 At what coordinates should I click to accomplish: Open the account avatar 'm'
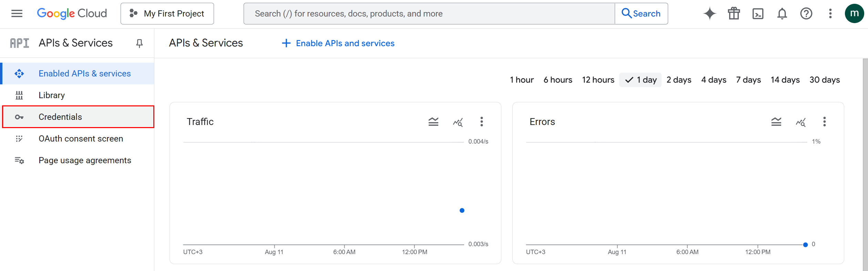coord(855,13)
